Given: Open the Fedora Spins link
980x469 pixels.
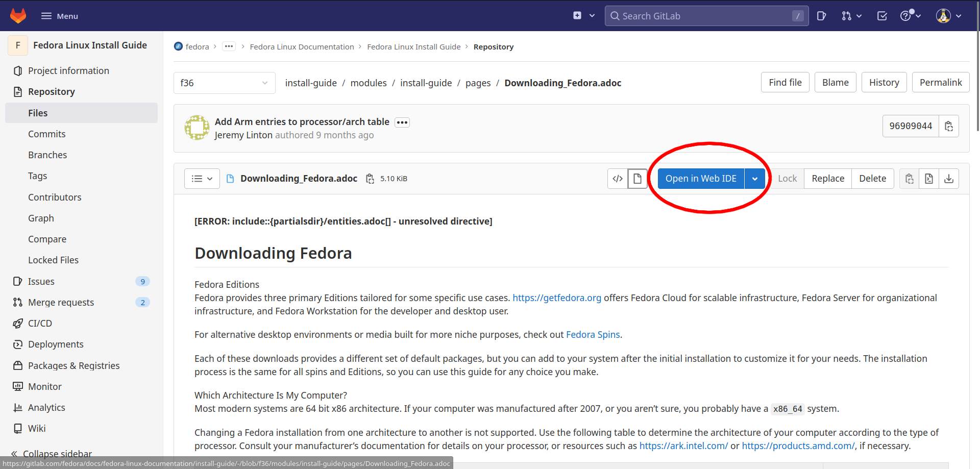Looking at the screenshot, I should [x=593, y=335].
